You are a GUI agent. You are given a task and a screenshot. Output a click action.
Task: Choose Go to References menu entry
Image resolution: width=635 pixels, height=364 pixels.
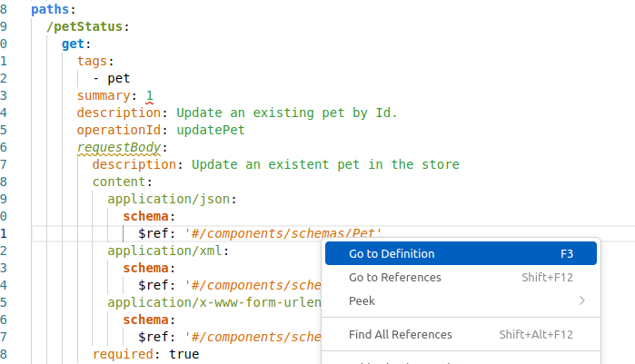(x=394, y=278)
